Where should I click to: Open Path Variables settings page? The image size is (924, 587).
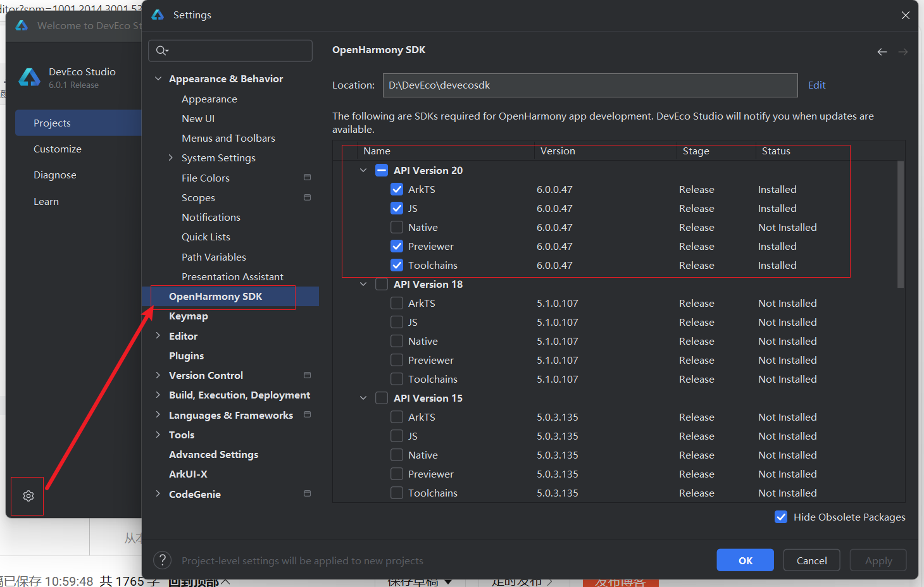pos(214,257)
